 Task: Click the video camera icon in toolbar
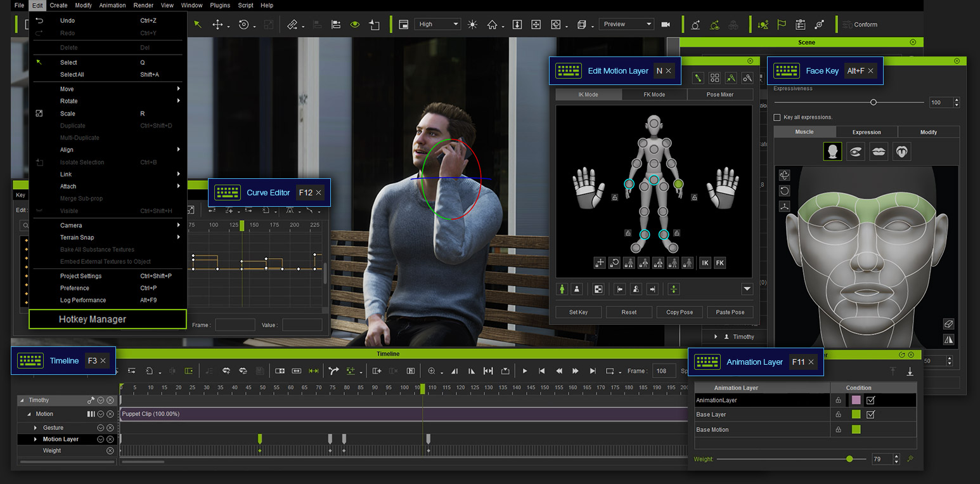[x=666, y=24]
